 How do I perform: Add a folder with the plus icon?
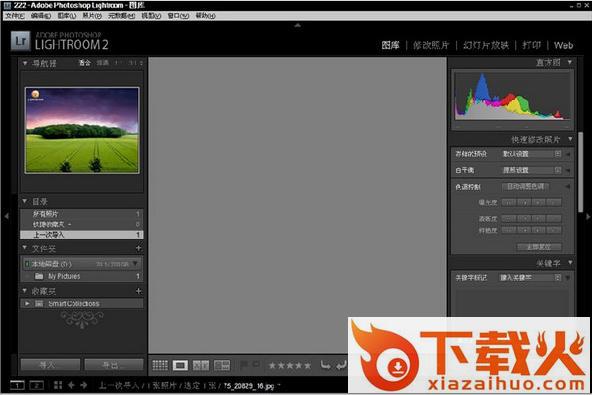pyautogui.click(x=139, y=248)
